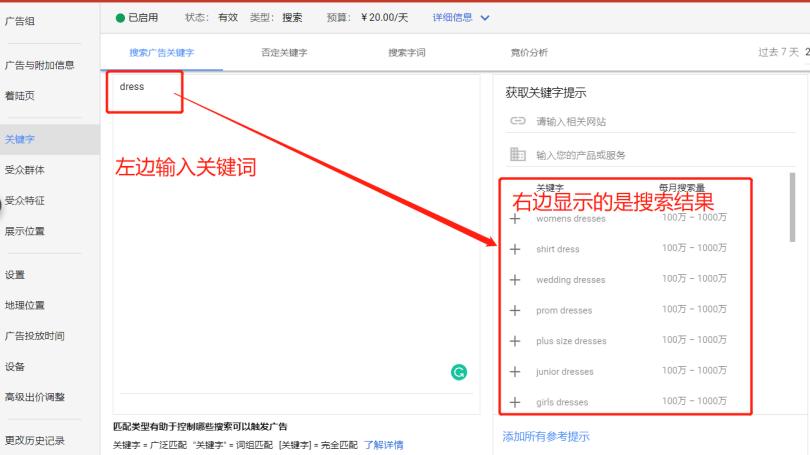The height and width of the screenshot is (455, 810).
Task: Switch to the 搜索广告关键字 tab
Action: click(162, 53)
